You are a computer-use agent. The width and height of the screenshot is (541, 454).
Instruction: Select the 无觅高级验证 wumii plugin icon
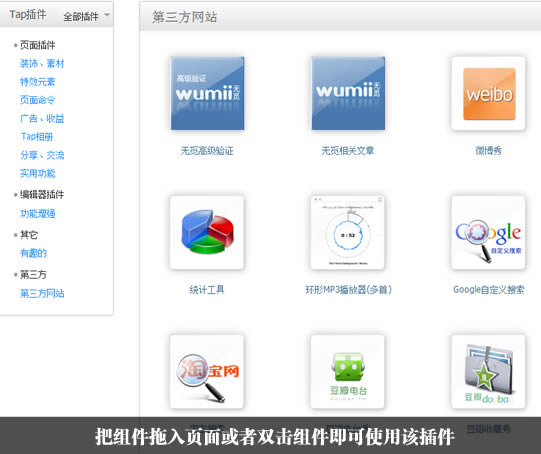click(x=207, y=93)
